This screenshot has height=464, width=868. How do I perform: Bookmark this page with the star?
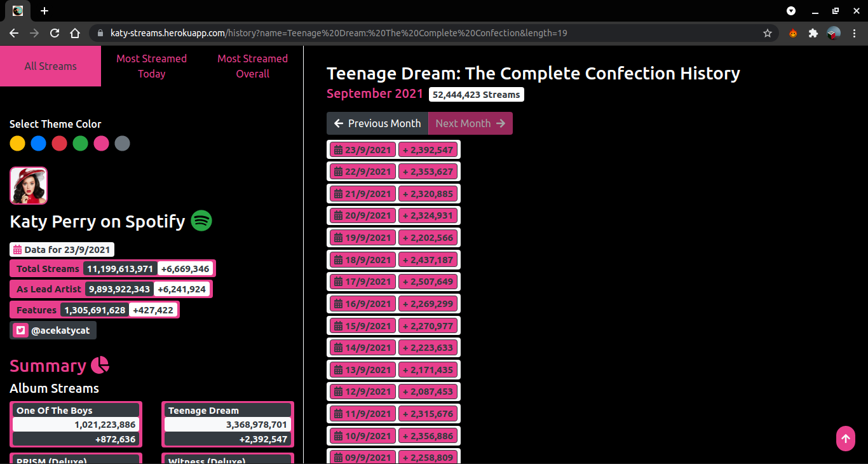tap(768, 33)
